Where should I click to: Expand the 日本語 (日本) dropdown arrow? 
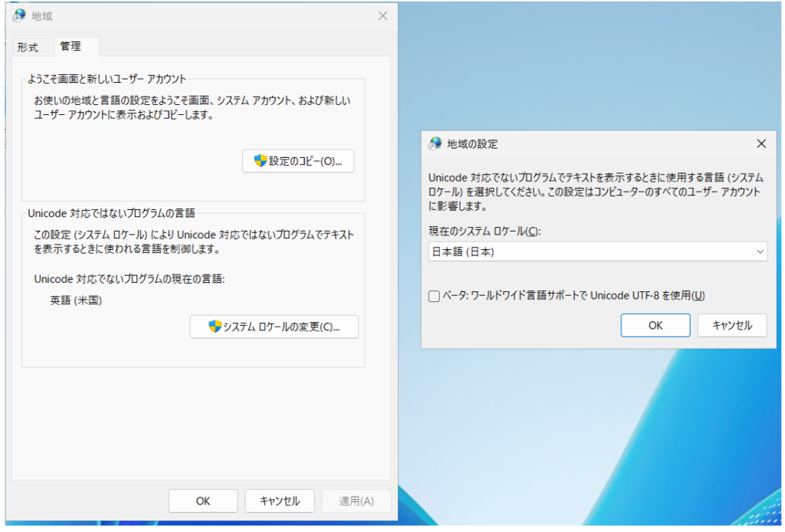click(759, 251)
